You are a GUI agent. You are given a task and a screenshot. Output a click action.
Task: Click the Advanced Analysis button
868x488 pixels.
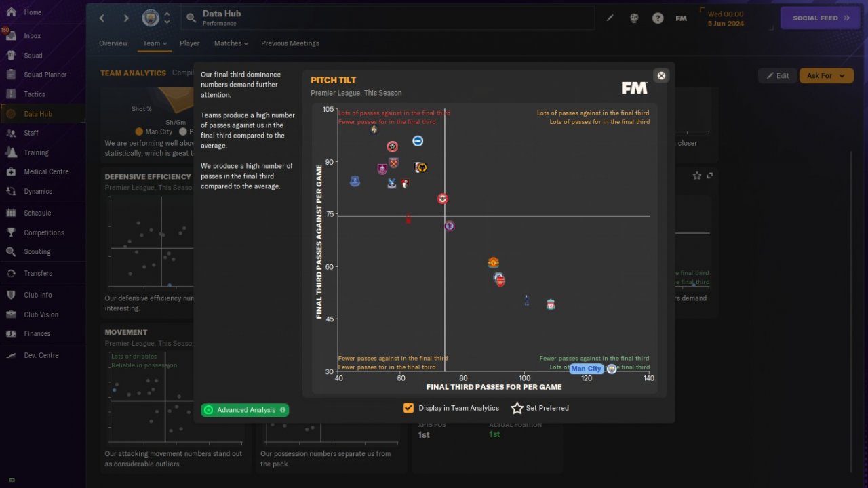point(245,410)
